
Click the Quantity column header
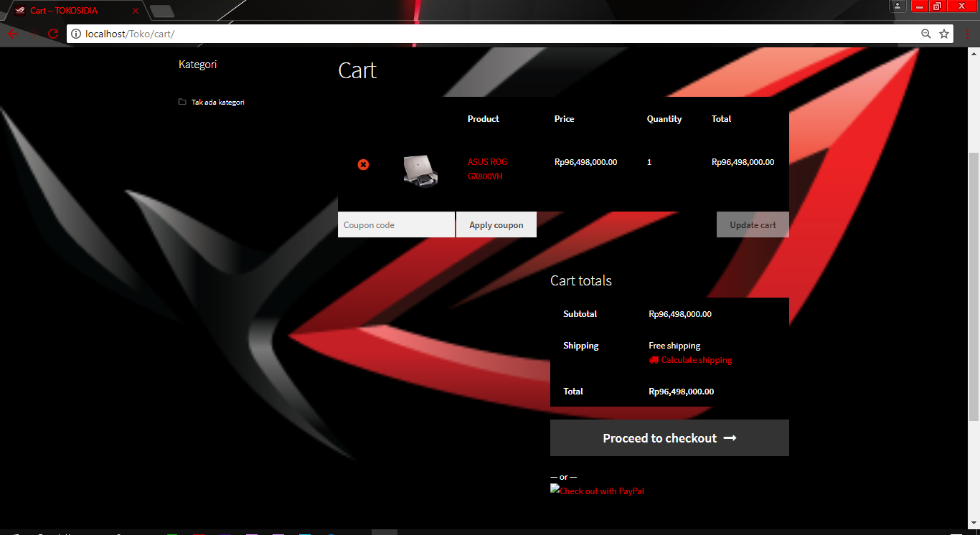[x=664, y=119]
